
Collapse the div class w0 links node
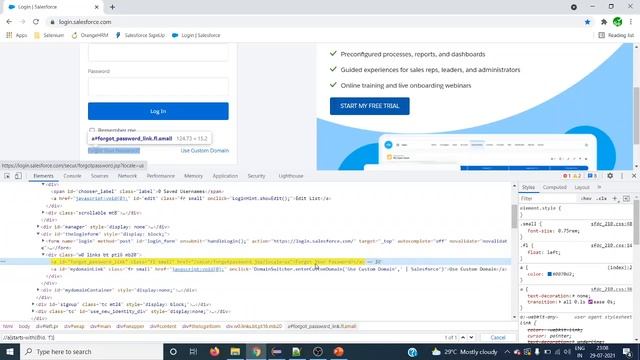(43, 255)
